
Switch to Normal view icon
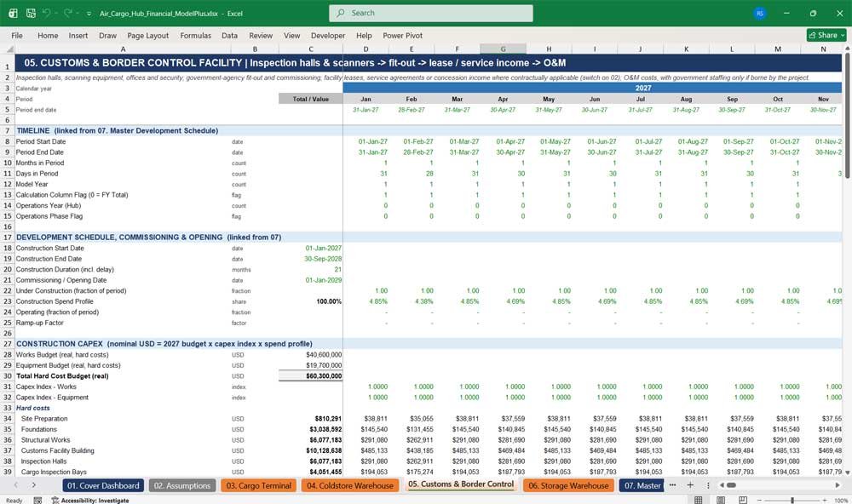coord(699,500)
